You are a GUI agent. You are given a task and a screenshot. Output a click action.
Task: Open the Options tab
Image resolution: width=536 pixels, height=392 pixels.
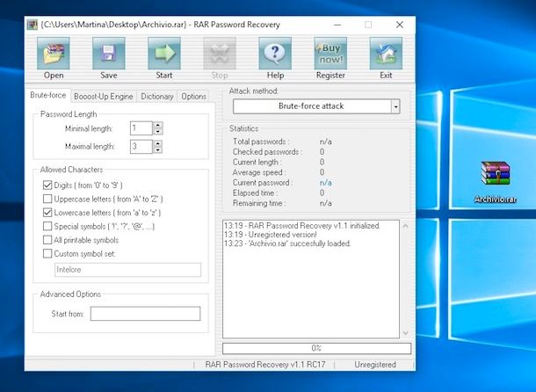[x=193, y=97]
